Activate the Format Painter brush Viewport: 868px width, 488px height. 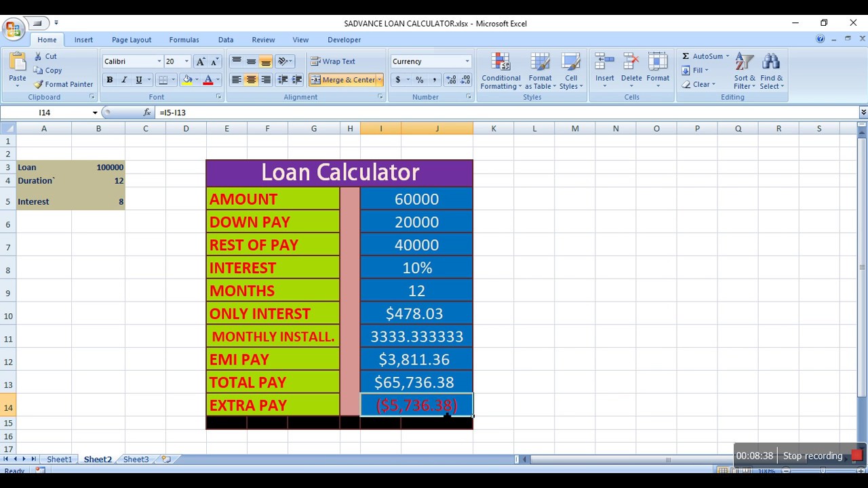point(63,85)
